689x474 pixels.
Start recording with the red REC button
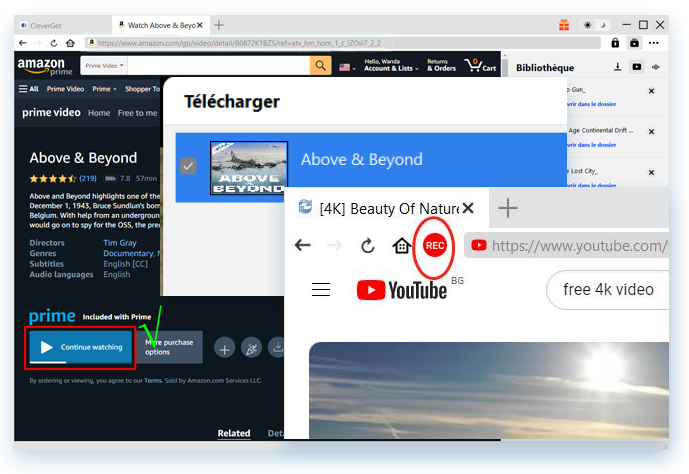(x=435, y=246)
